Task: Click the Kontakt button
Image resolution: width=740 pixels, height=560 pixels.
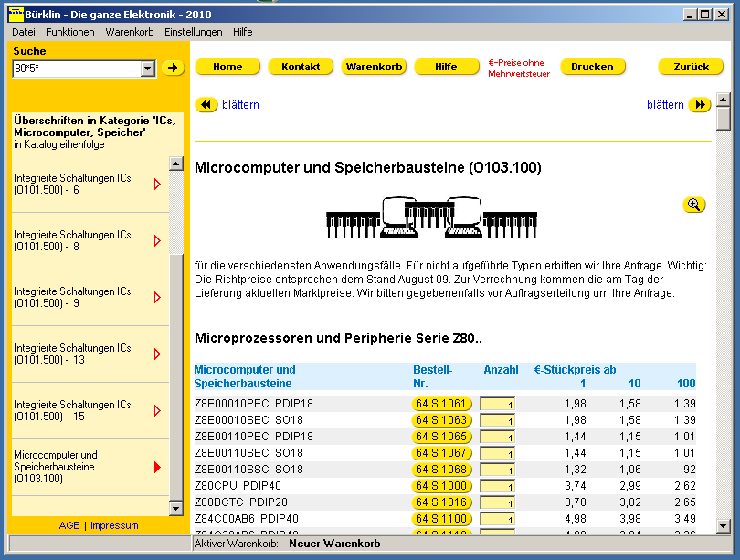Action: click(301, 67)
